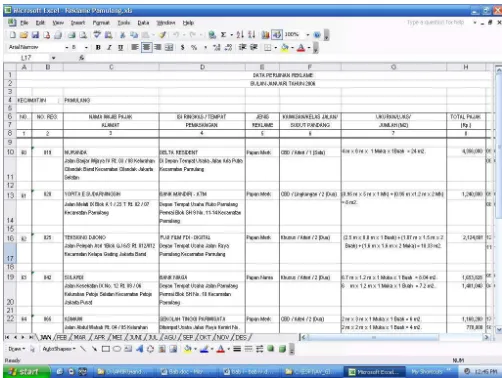The image size is (502, 378).
Task: Toggle Bold formatting
Action: (98, 48)
